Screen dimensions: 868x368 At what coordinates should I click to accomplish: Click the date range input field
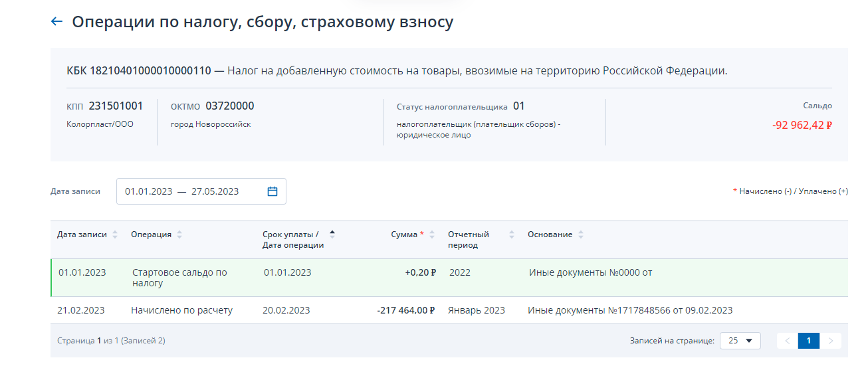pos(201,191)
